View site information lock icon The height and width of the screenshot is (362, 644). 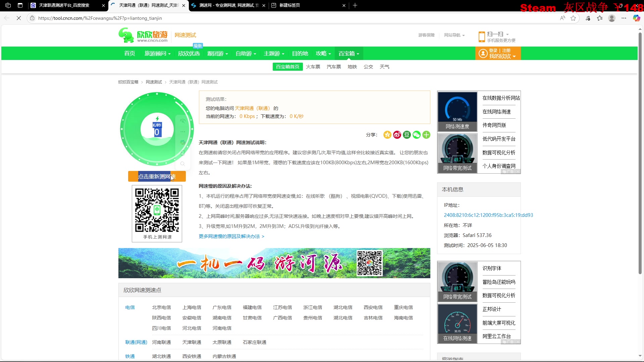[32, 18]
